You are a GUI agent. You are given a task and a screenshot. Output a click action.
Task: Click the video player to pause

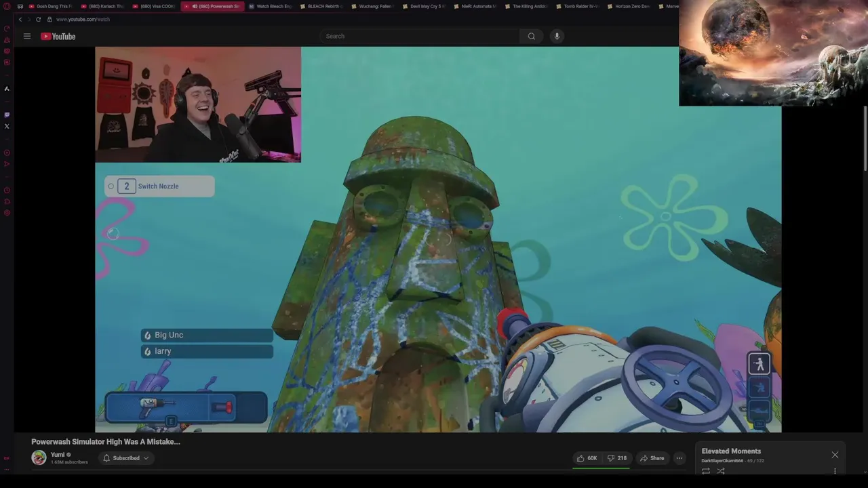tap(438, 239)
